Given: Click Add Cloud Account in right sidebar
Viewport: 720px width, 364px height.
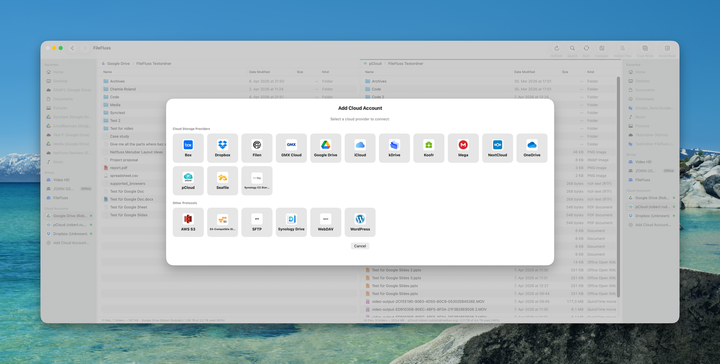Looking at the screenshot, I should pos(651,225).
